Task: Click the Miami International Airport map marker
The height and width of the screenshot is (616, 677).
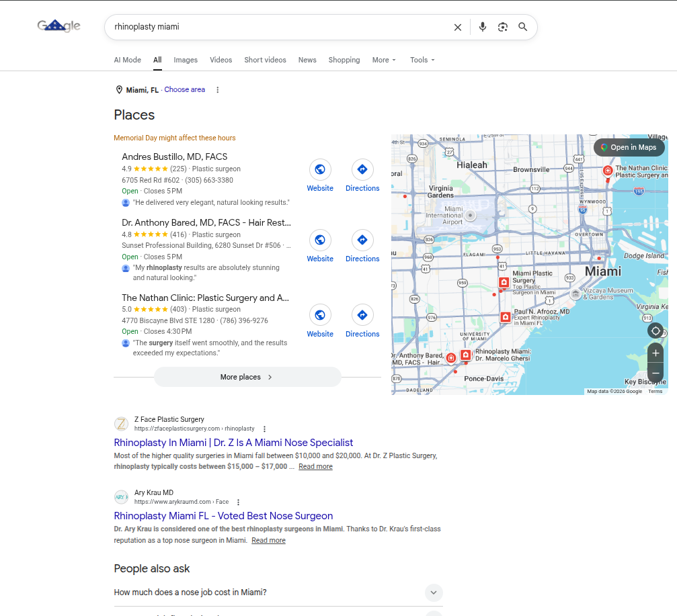Action: tap(471, 215)
